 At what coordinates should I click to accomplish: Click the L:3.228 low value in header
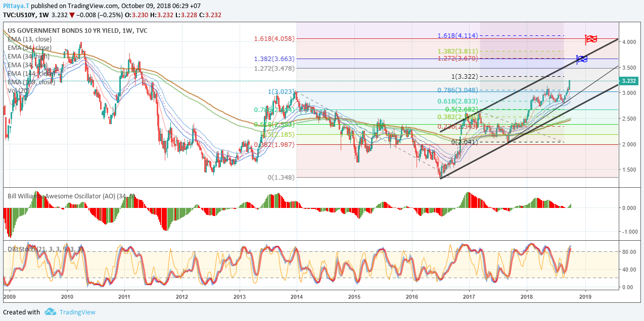click(185, 15)
